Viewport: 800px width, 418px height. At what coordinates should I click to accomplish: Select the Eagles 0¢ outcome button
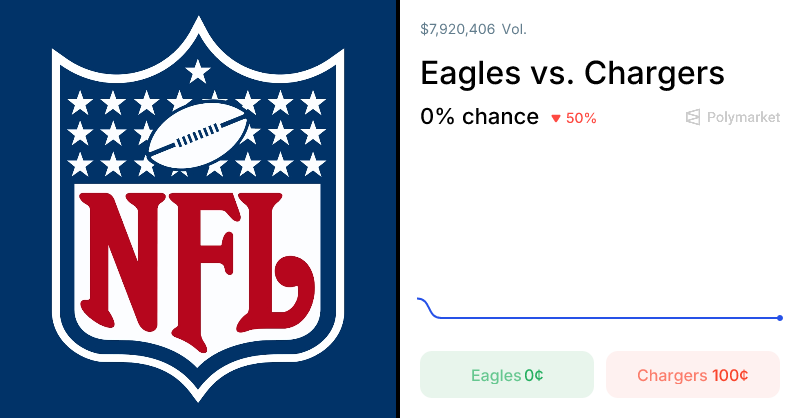click(507, 375)
